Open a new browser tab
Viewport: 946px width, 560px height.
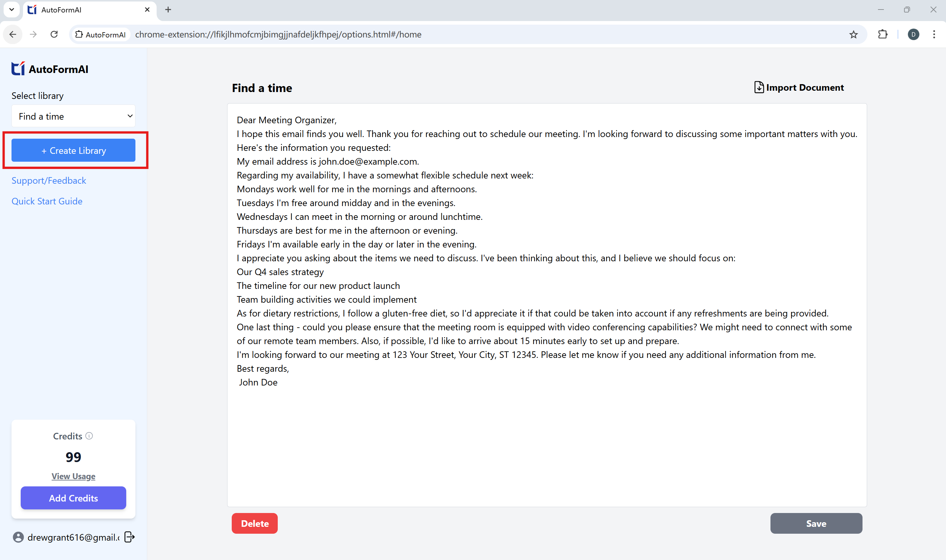tap(168, 10)
